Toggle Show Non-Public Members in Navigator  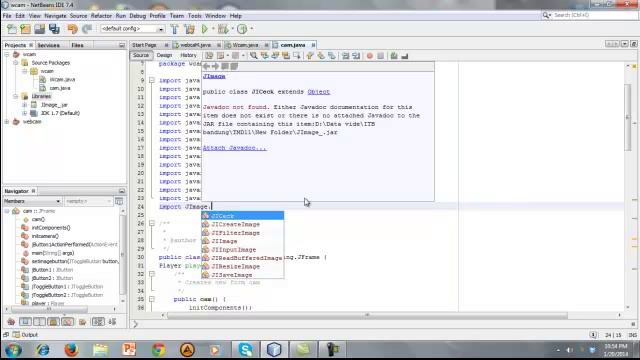click(53, 322)
